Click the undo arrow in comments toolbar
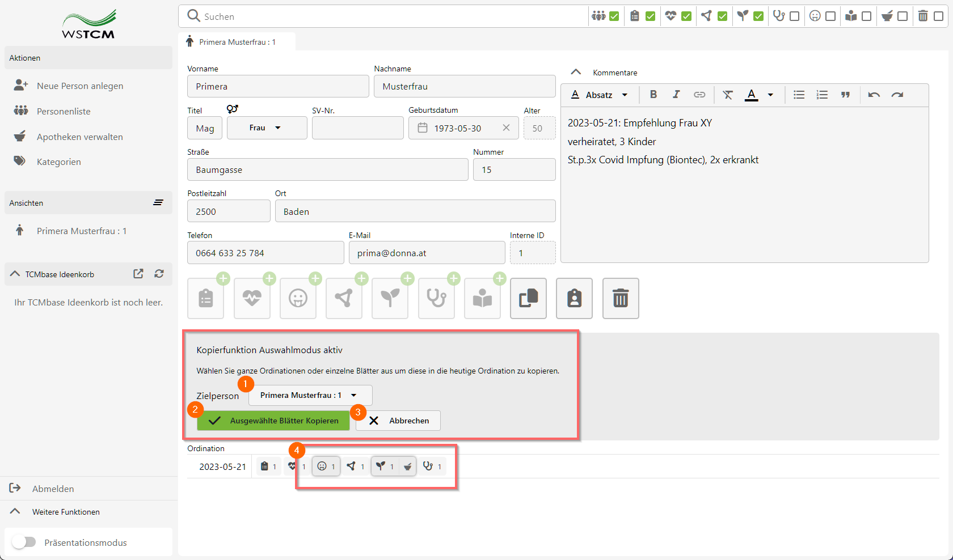This screenshot has height=560, width=953. [874, 95]
